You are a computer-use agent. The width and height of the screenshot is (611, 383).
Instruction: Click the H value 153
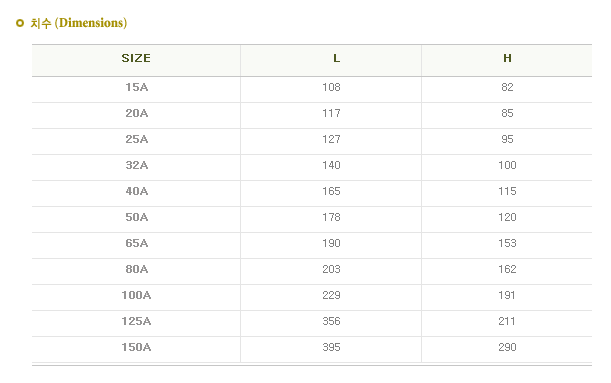[x=507, y=244]
